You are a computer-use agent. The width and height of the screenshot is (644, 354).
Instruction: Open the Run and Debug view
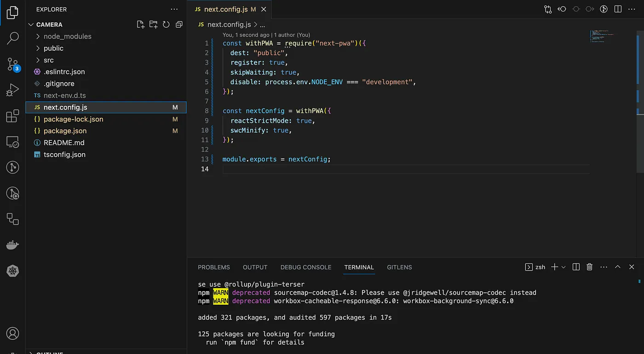pyautogui.click(x=12, y=90)
